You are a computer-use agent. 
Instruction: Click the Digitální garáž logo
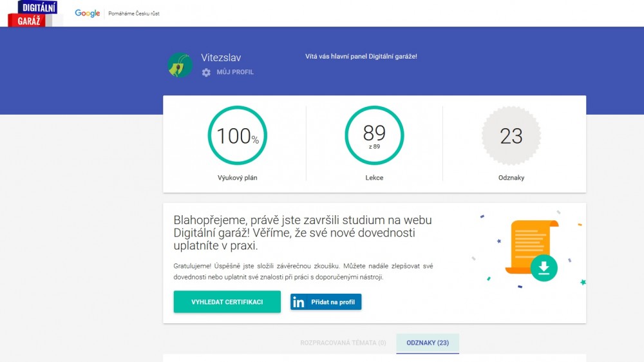pyautogui.click(x=32, y=14)
